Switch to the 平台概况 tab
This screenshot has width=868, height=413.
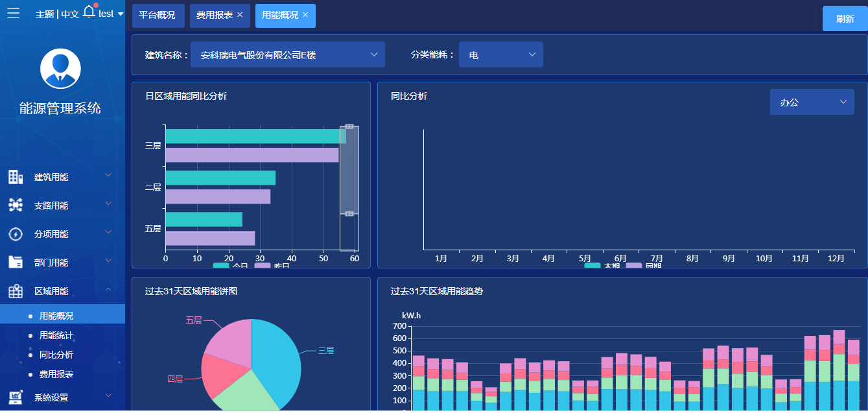[158, 16]
